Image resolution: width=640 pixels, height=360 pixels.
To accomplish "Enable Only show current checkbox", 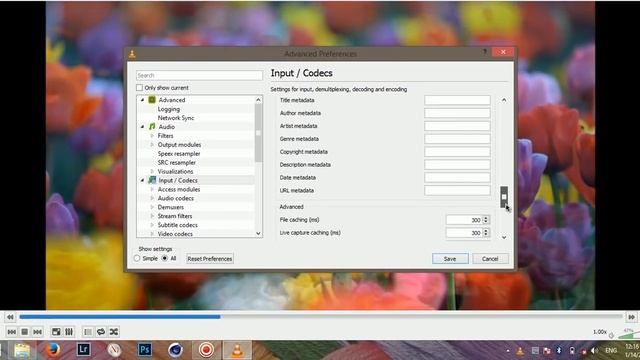I will pyautogui.click(x=140, y=88).
